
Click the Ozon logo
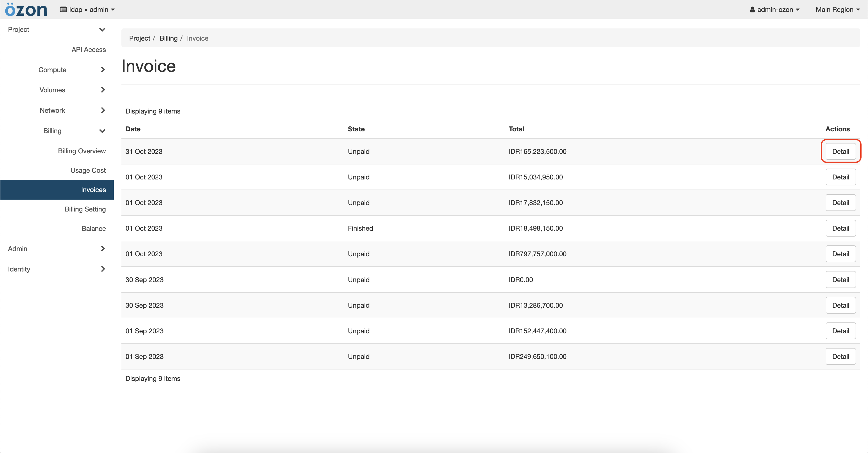[x=26, y=9]
